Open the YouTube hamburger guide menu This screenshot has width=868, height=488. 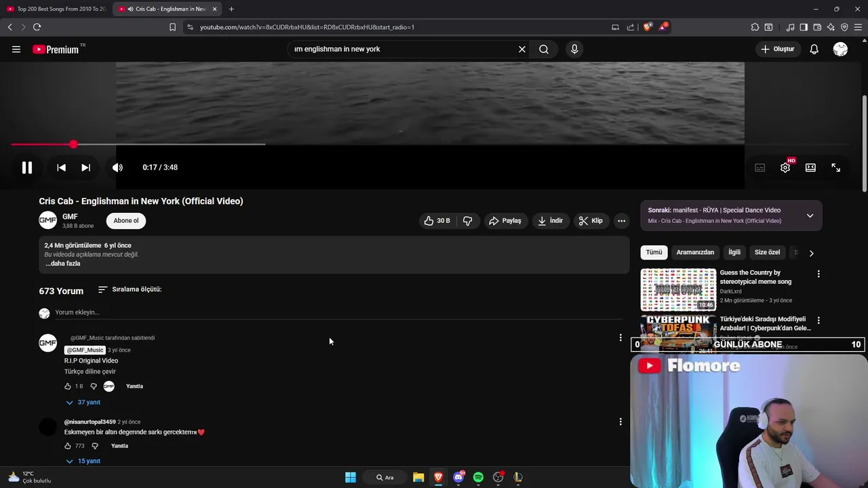(16, 49)
